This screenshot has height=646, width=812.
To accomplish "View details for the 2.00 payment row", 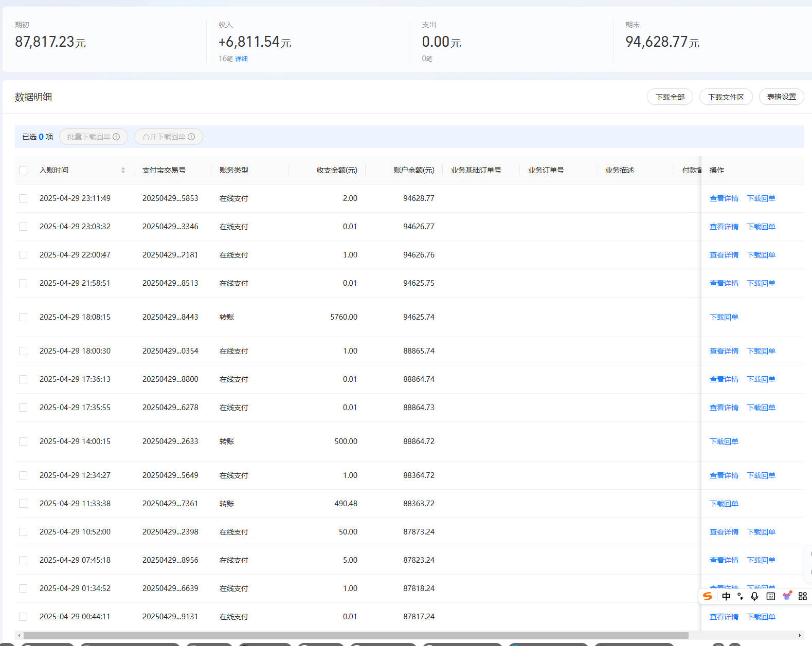I will click(x=724, y=198).
